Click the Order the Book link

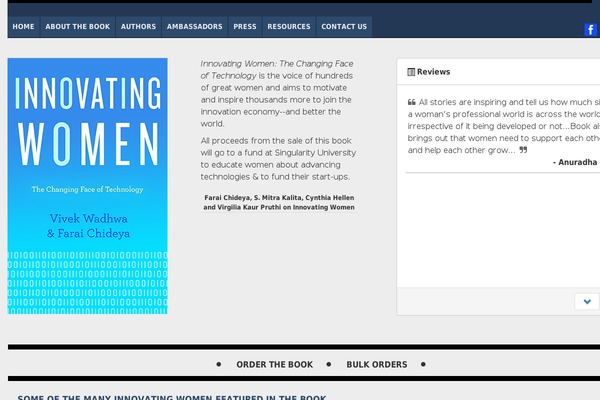point(275,364)
